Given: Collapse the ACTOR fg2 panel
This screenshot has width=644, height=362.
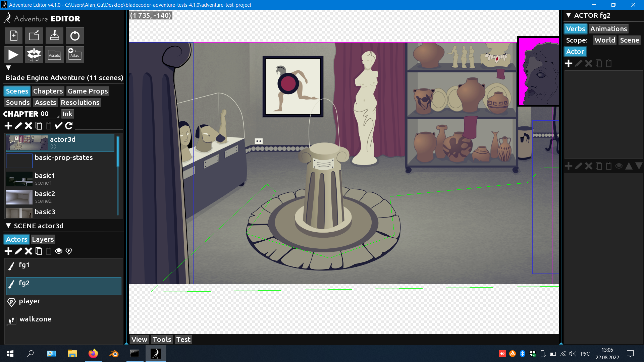Looking at the screenshot, I should coord(569,15).
